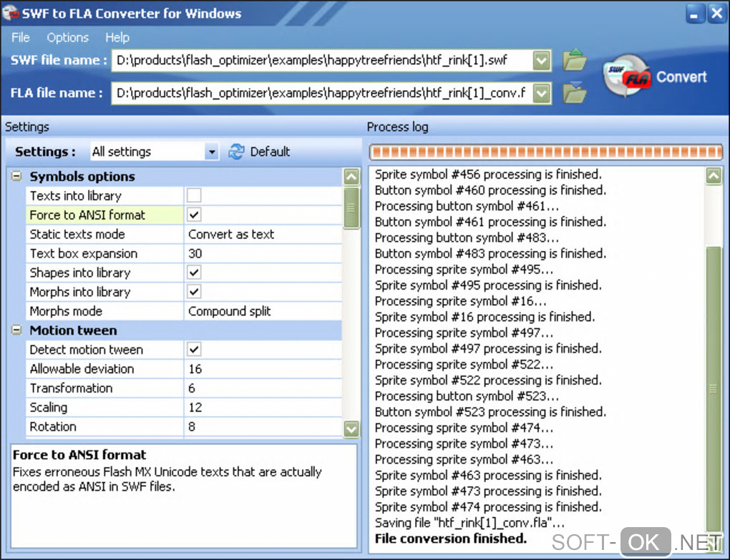Collapse the Motion tween group
This screenshot has width=730, height=560.
(16, 330)
